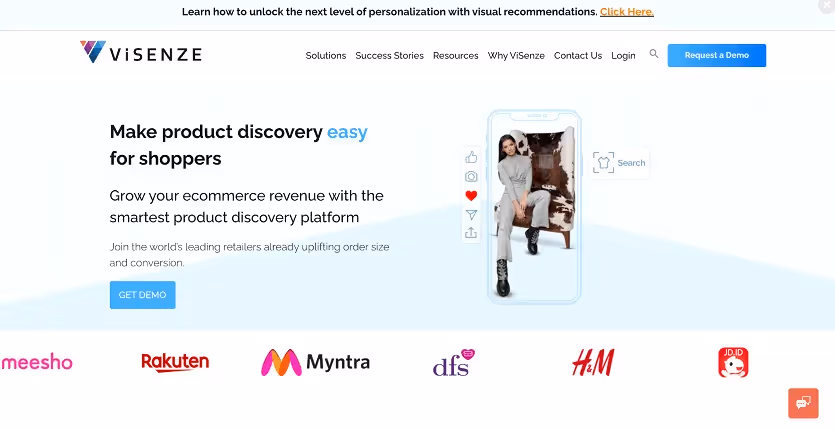The width and height of the screenshot is (835, 429).
Task: Click the red heart icon
Action: pos(471,195)
